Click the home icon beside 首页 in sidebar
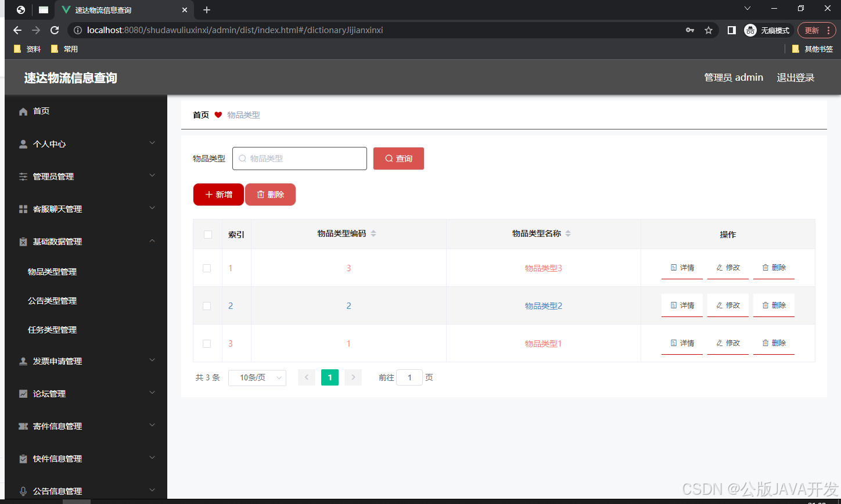841x504 pixels. [x=23, y=111]
